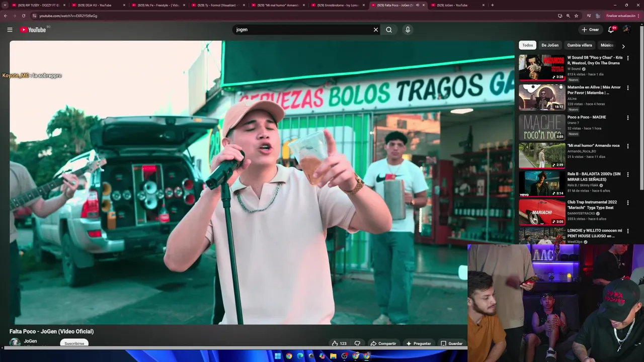Mute audio icon on Falta Poco tab
This screenshot has width=644, height=362.
coord(417,5)
